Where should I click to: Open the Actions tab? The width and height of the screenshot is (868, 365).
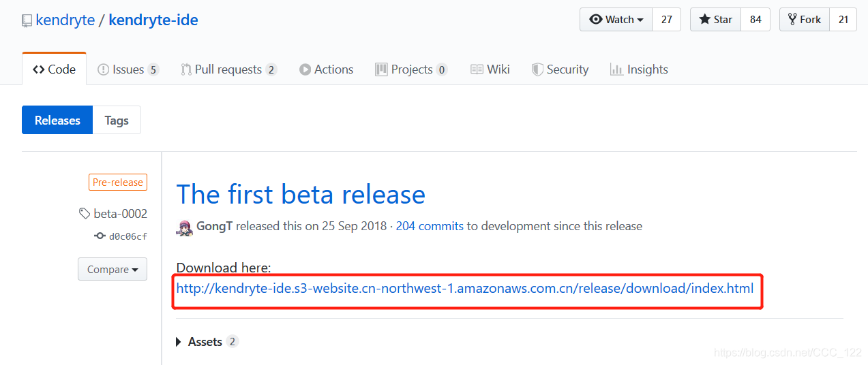coord(326,69)
